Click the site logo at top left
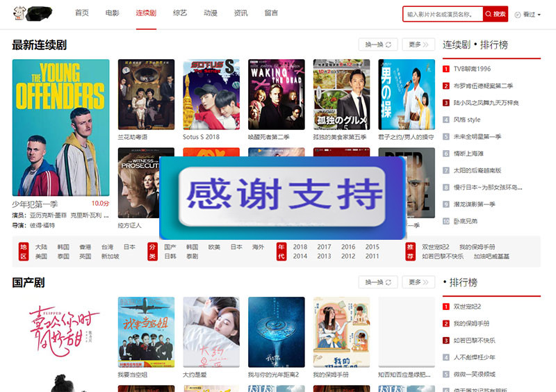This screenshot has height=392, width=556. pos(33,13)
